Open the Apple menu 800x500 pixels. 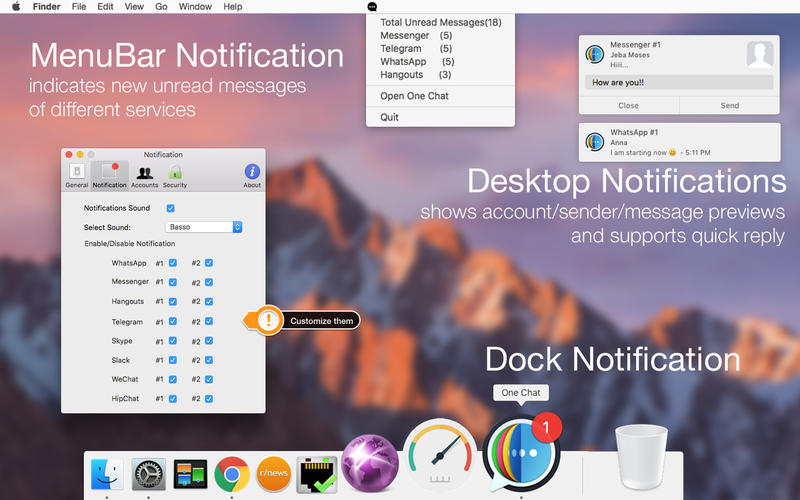(16, 7)
